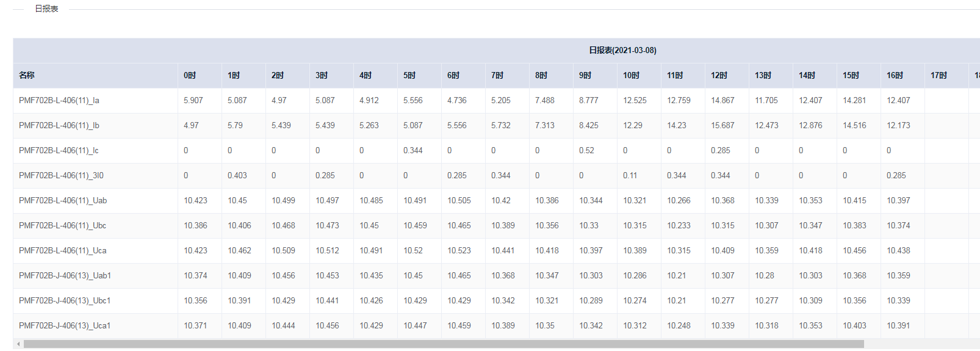The width and height of the screenshot is (980, 351).
Task: Select the PMF702B-L-406(11)_Uab row name
Action: pyautogui.click(x=63, y=201)
